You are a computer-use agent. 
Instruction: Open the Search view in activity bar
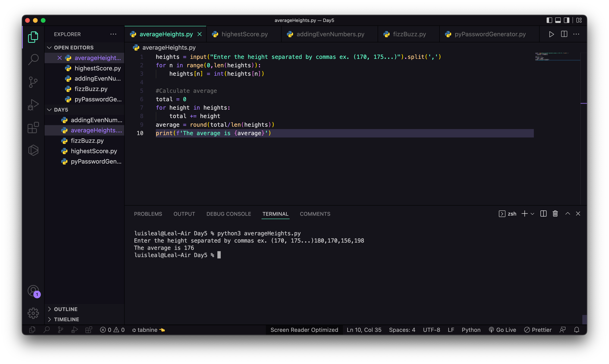(x=33, y=59)
